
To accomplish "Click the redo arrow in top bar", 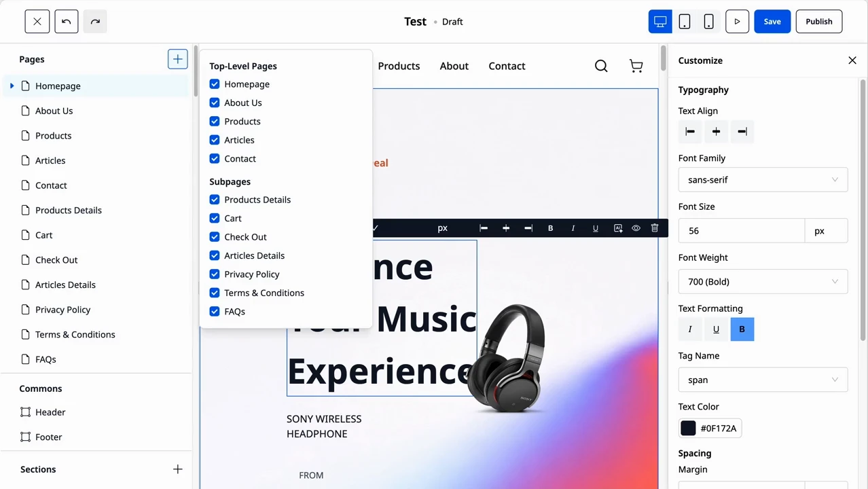I will coord(95,22).
